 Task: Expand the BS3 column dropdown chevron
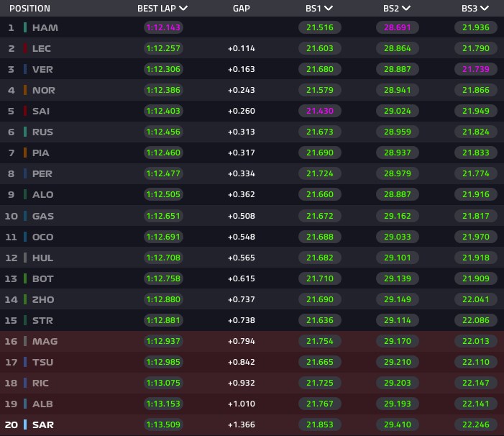pyautogui.click(x=485, y=8)
